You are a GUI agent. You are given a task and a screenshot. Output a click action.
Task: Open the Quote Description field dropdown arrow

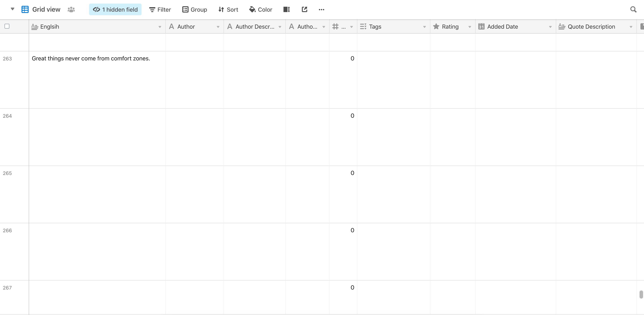(631, 27)
